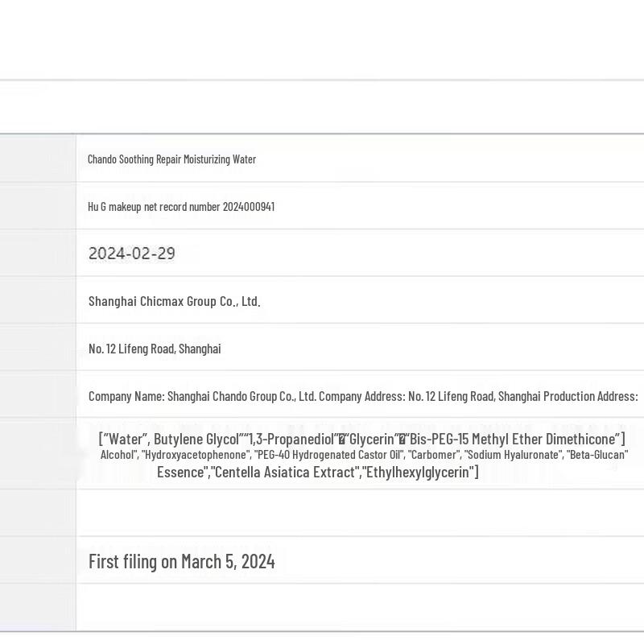Click "Butylene Glycol" in the ingredient list
Image resolution: width=644 pixels, height=644 pixels.
click(x=196, y=439)
